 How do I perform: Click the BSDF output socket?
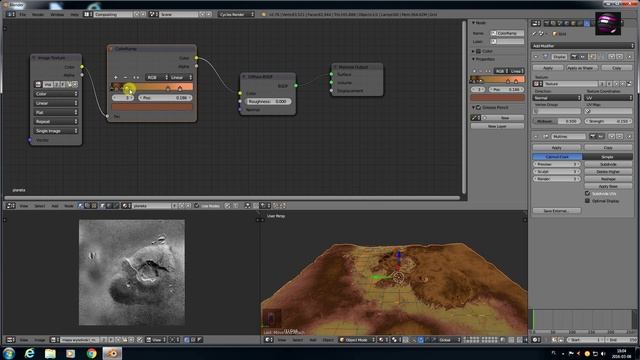[x=296, y=86]
